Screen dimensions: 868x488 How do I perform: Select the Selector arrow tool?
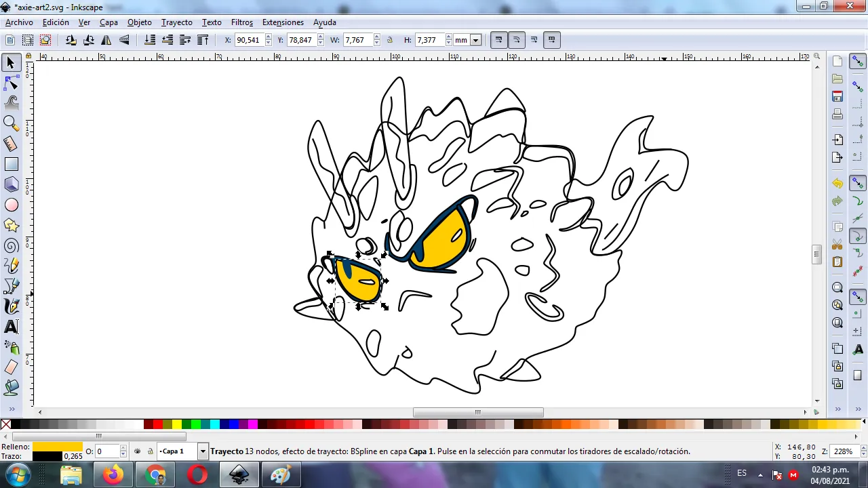tap(11, 63)
